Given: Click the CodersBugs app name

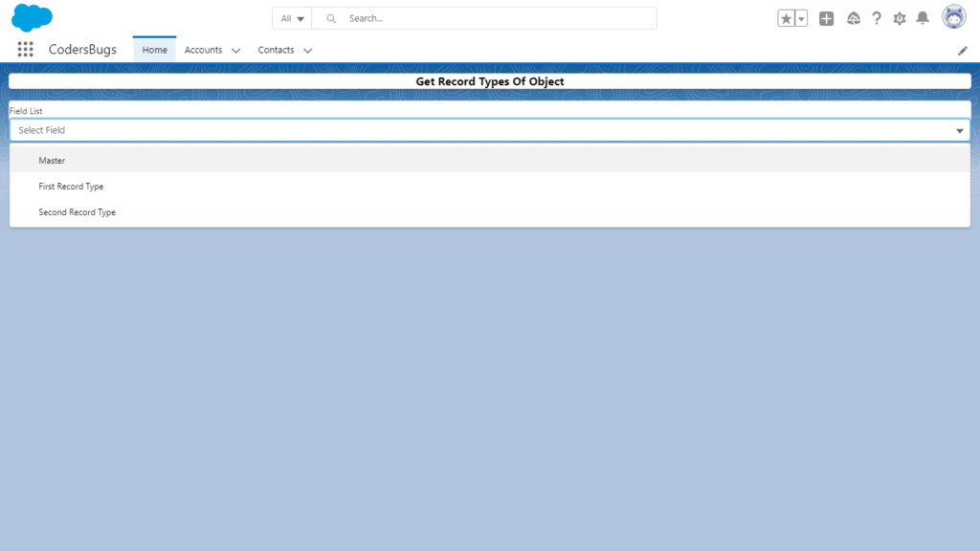Looking at the screenshot, I should (82, 50).
